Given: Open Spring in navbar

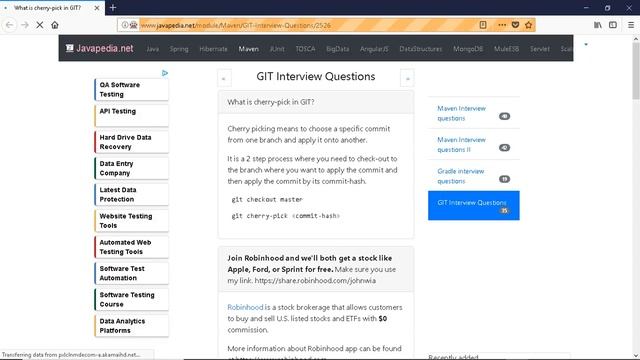Looking at the screenshot, I should 179,49.
